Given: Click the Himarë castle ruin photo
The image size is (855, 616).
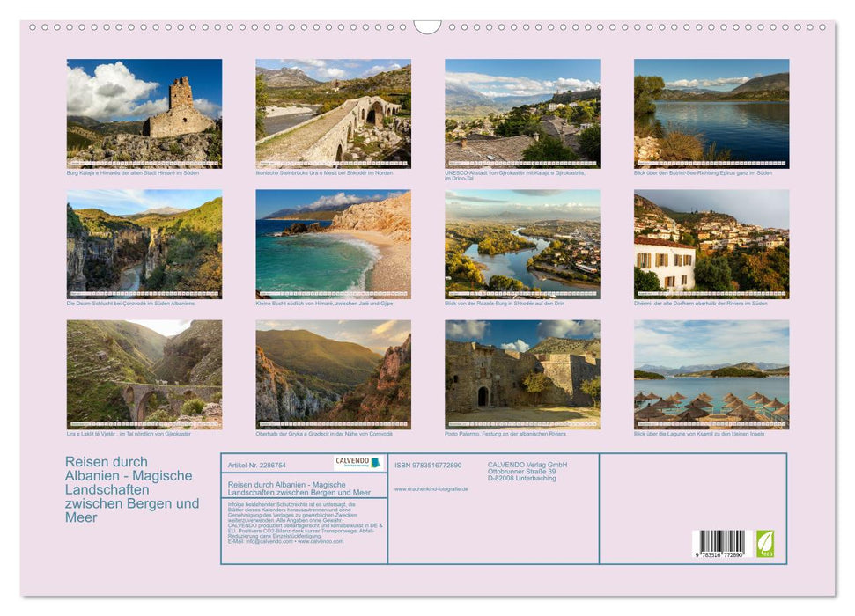Looking at the screenshot, I should tap(144, 114).
